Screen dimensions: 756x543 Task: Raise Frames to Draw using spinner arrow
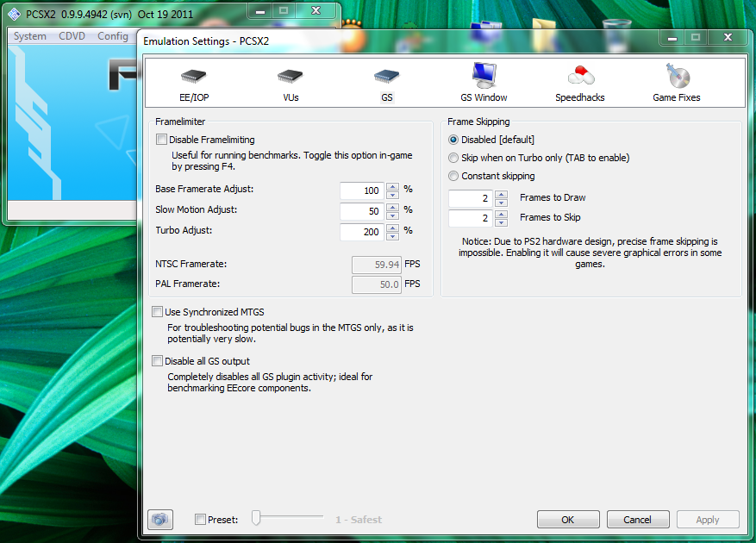point(501,194)
